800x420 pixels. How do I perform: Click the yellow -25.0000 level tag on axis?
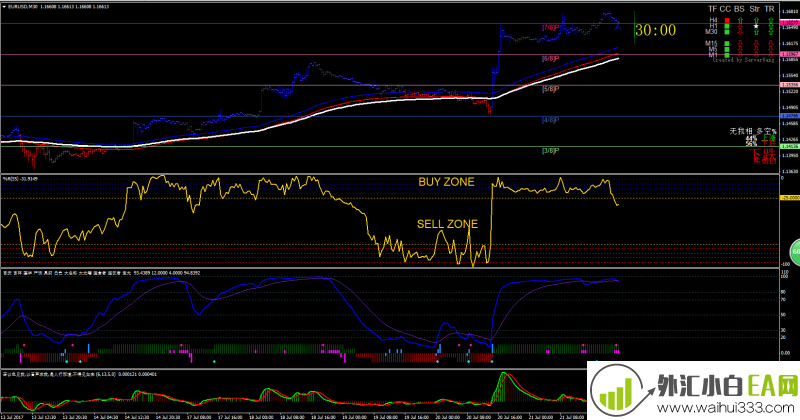(x=790, y=197)
